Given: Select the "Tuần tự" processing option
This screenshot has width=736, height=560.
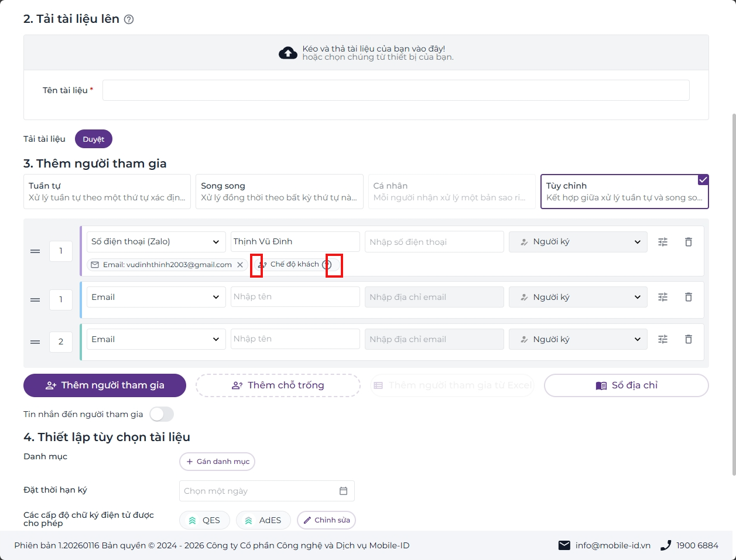Looking at the screenshot, I should point(107,192).
